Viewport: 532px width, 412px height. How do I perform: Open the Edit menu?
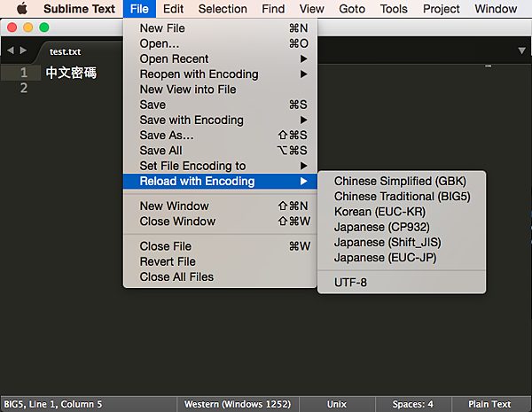(173, 9)
